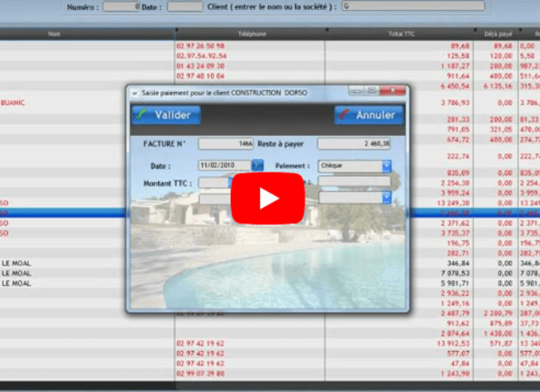Click the Client name search field
The height and width of the screenshot is (392, 540).
pyautogui.click(x=412, y=6)
